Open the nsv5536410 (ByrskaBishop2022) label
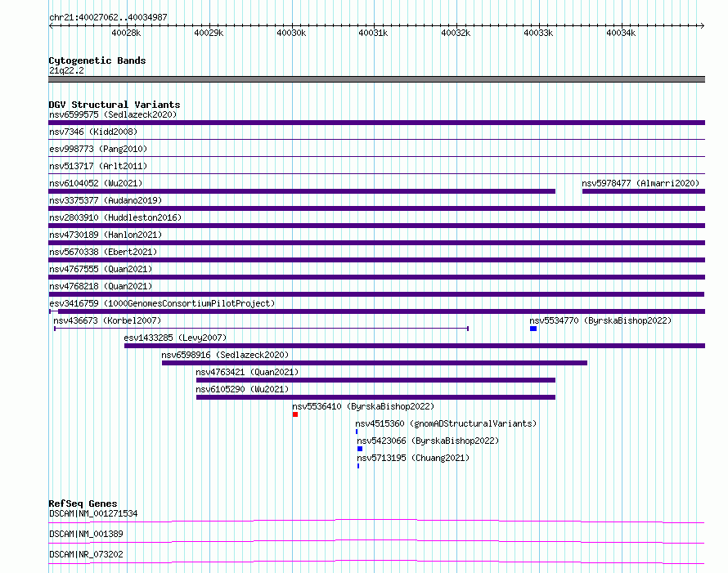This screenshot has width=728, height=573. 363,406
